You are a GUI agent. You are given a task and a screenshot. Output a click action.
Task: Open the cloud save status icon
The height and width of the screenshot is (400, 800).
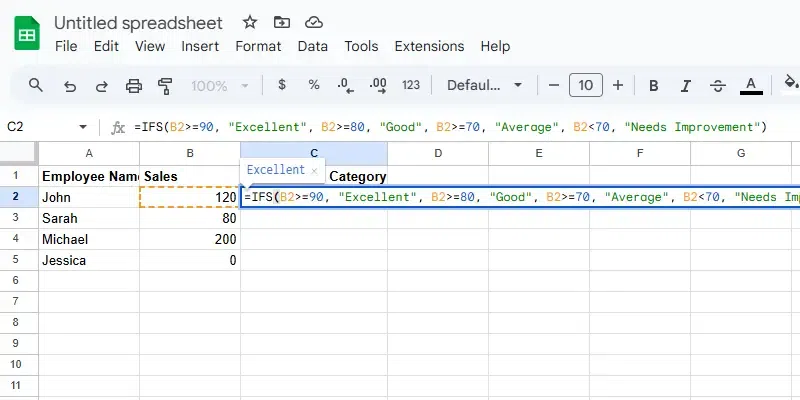point(314,22)
